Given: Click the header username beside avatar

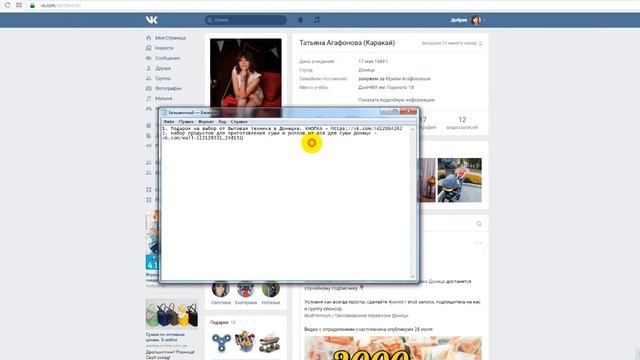Looking at the screenshot, I should (459, 20).
